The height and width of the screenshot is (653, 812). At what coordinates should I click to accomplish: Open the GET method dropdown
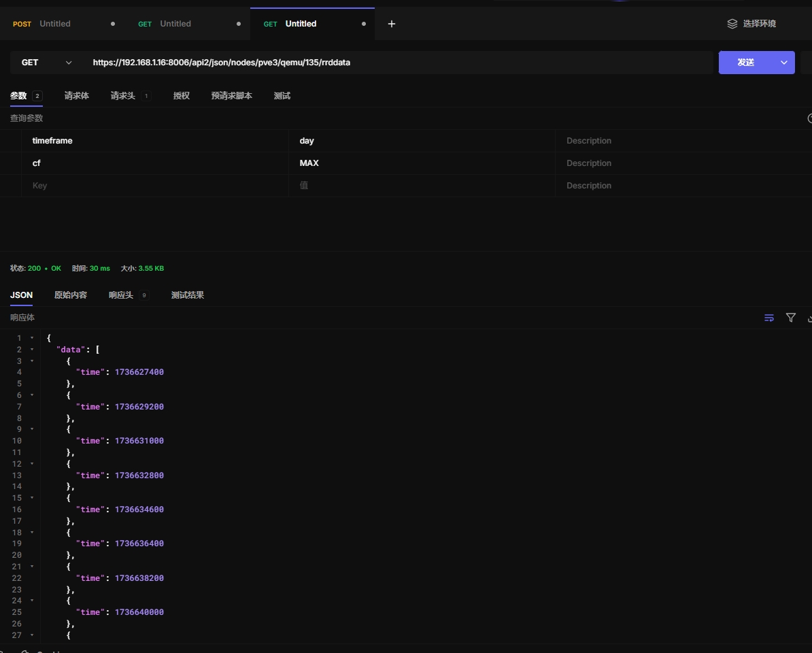tap(46, 63)
